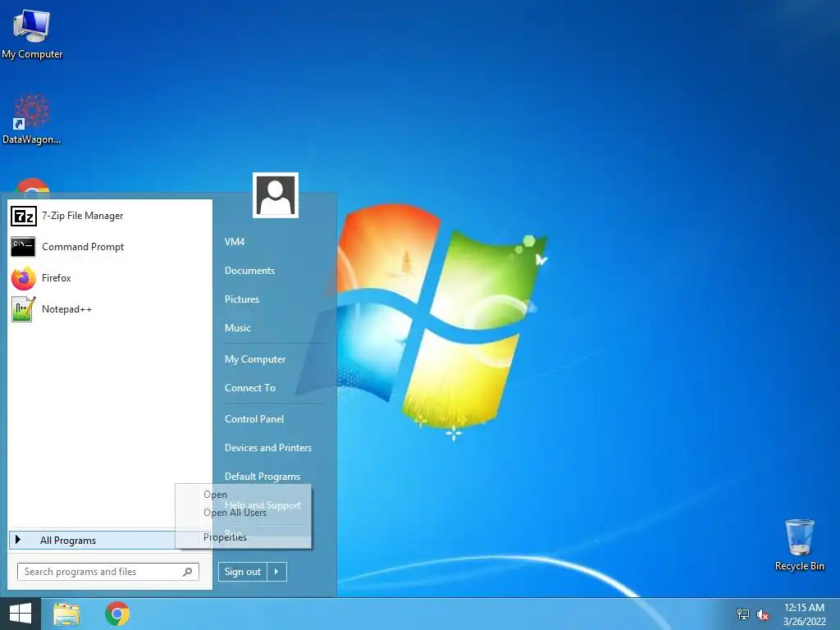The width and height of the screenshot is (840, 630).
Task: Open Default Programs
Action: pos(262,477)
